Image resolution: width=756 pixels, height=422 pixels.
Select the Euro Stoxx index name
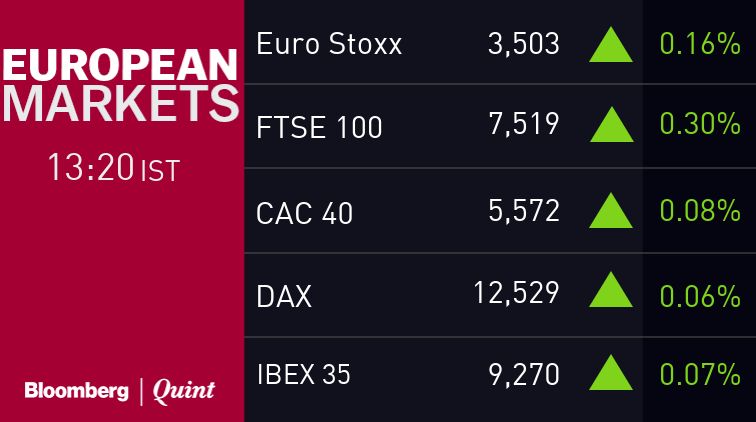(329, 45)
